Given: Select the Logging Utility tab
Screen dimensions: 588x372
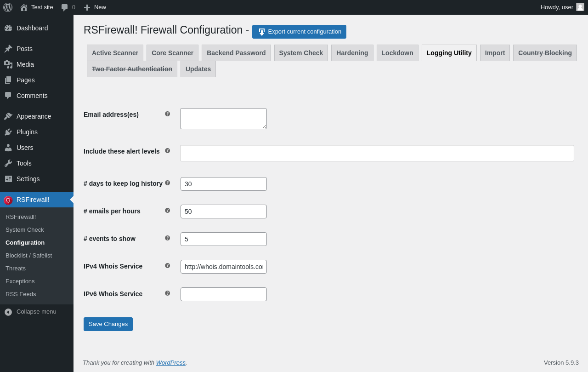Looking at the screenshot, I should 449,53.
